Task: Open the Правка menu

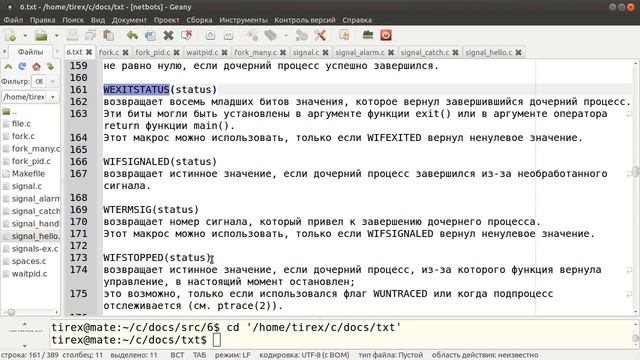Action: pyautogui.click(x=42, y=20)
